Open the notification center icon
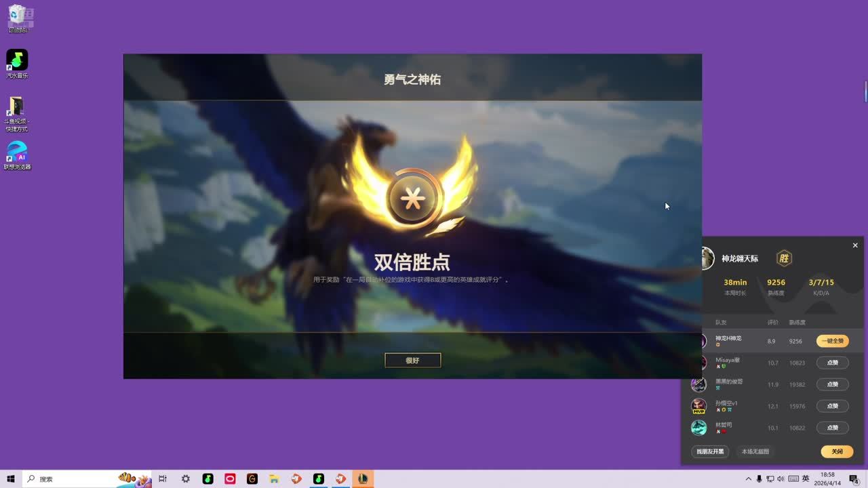 [x=854, y=479]
